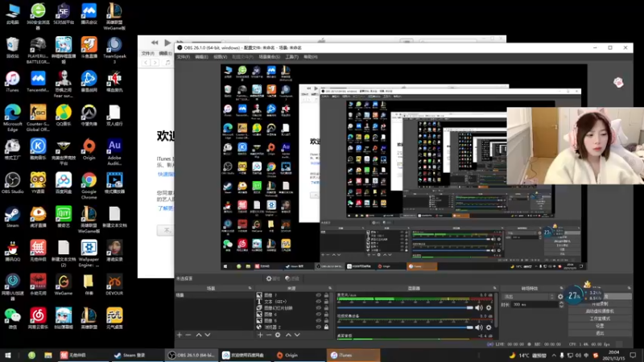Hide the 图像 6 source eye

click(x=318, y=315)
